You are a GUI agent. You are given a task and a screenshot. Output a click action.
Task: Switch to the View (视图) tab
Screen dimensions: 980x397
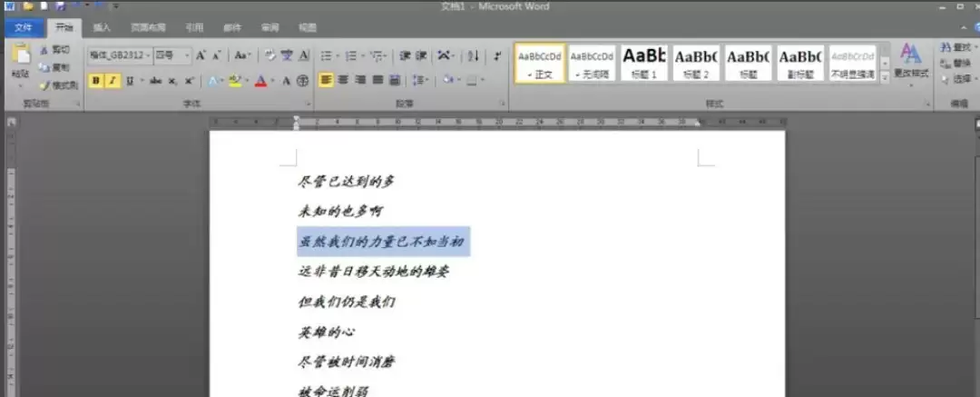(308, 27)
